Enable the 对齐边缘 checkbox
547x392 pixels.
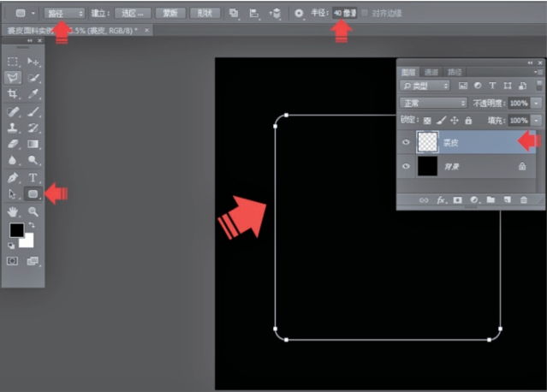point(366,13)
